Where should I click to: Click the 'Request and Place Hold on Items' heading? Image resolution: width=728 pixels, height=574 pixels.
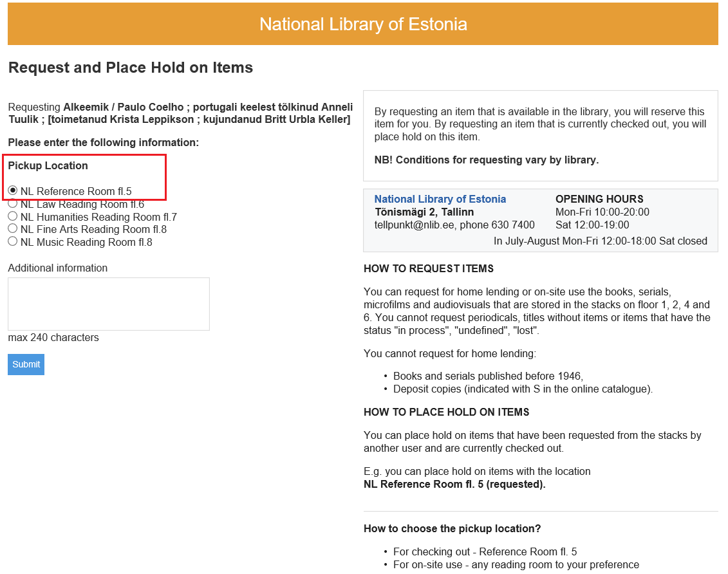pos(131,68)
